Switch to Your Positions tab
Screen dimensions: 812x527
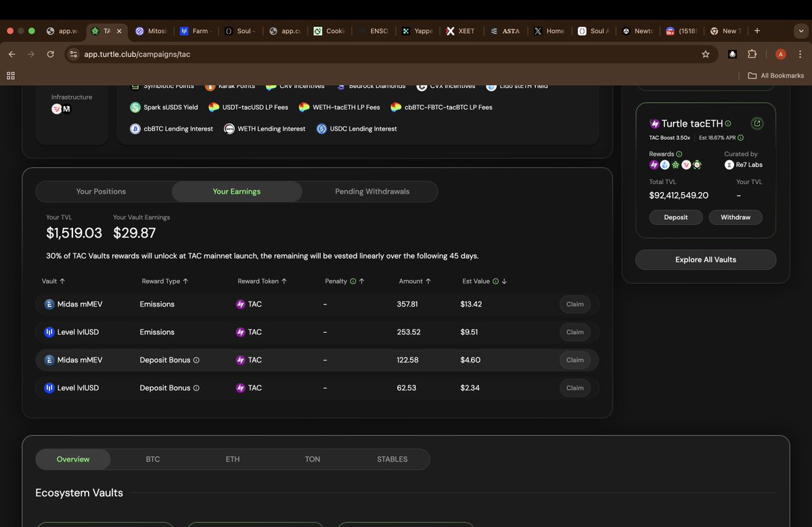(x=101, y=191)
